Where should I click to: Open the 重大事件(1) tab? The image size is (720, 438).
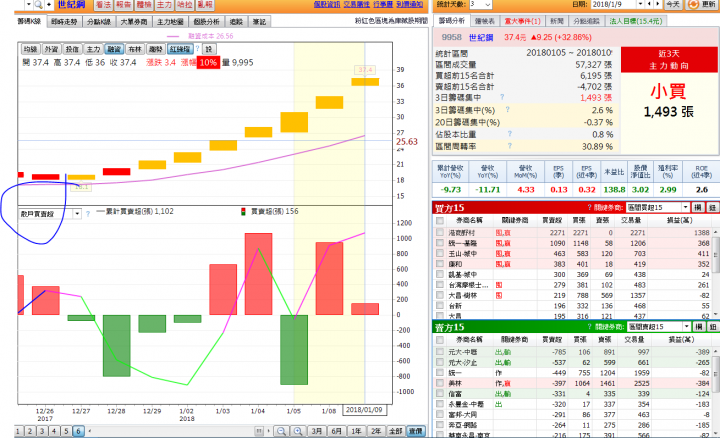pyautogui.click(x=523, y=21)
